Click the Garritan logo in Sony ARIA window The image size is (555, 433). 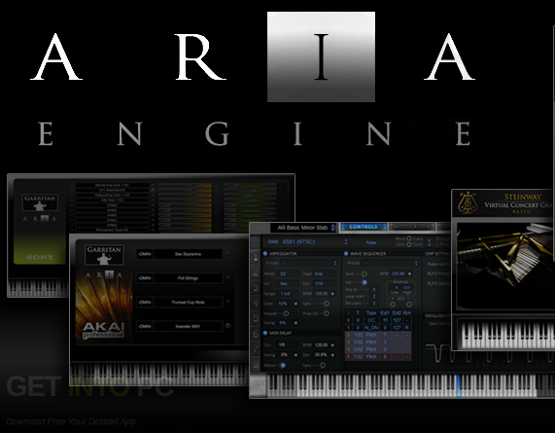click(x=40, y=203)
